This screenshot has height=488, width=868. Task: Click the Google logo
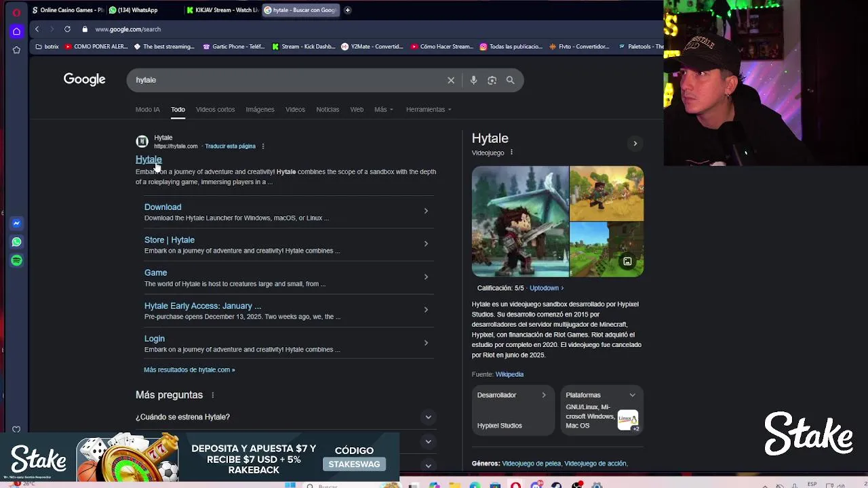(x=85, y=79)
